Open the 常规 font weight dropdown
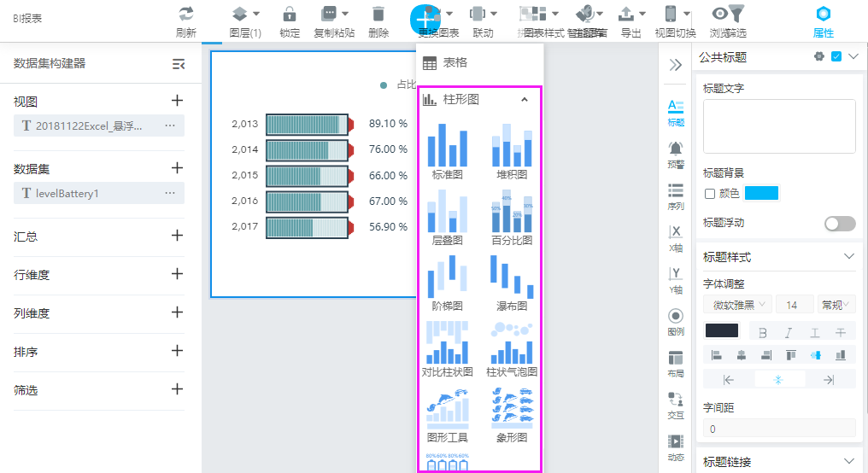The height and width of the screenshot is (473, 868). point(835,305)
